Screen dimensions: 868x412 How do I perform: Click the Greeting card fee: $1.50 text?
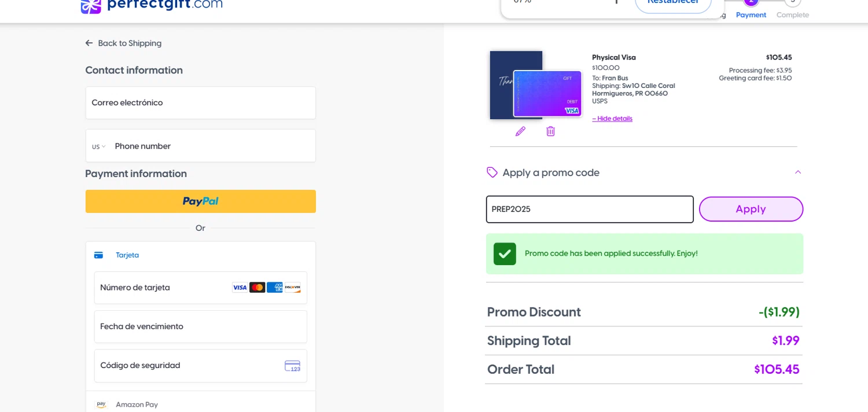click(x=755, y=78)
